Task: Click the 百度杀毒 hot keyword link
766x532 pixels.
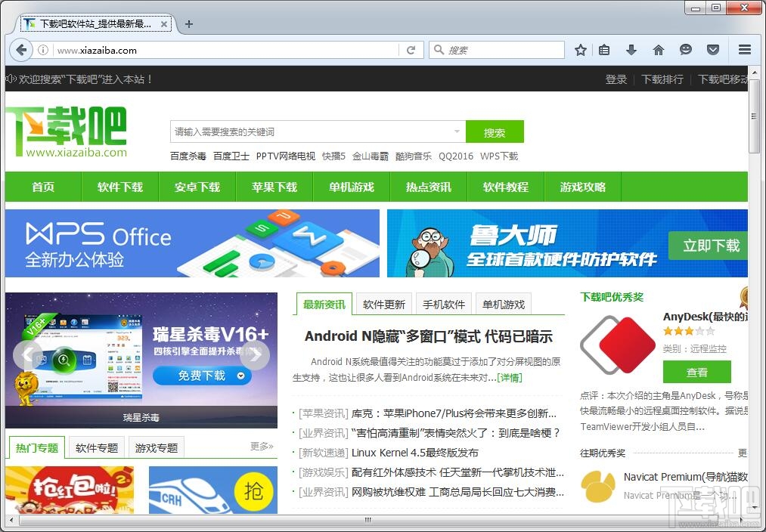Action: click(188, 156)
